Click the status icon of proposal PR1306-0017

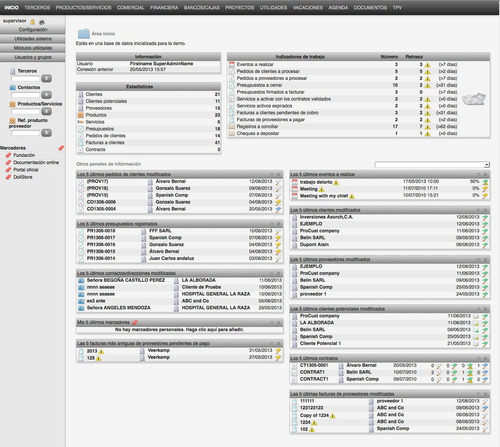pyautogui.click(x=278, y=238)
